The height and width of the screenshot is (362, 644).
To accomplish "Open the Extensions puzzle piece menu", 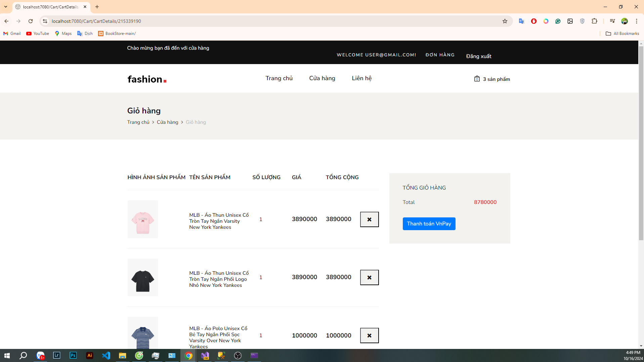I will (x=594, y=21).
